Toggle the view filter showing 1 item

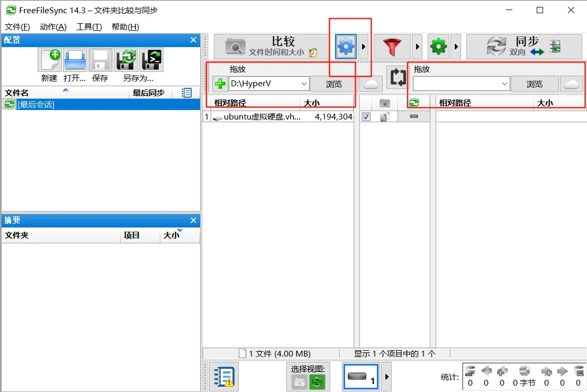coord(361,377)
